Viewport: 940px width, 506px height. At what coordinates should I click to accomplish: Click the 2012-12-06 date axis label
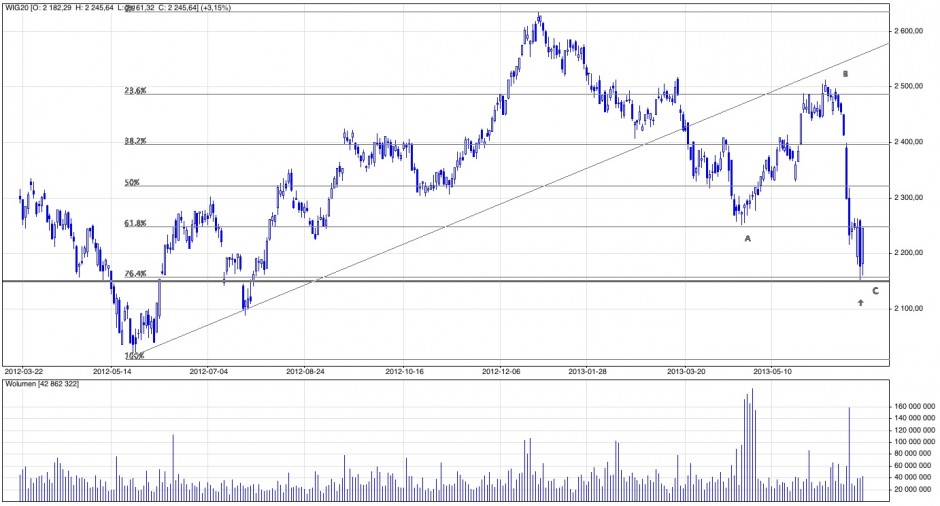(502, 369)
